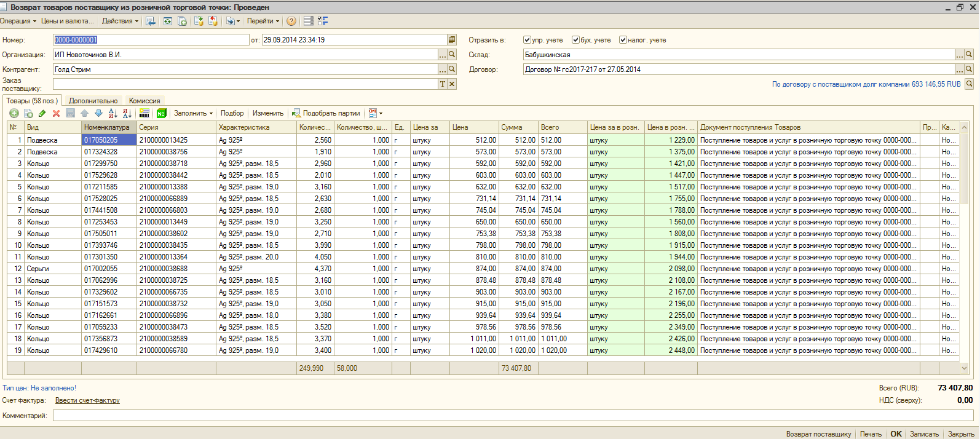Open the barcode scan tool
The height and width of the screenshot is (439, 980).
click(x=144, y=113)
